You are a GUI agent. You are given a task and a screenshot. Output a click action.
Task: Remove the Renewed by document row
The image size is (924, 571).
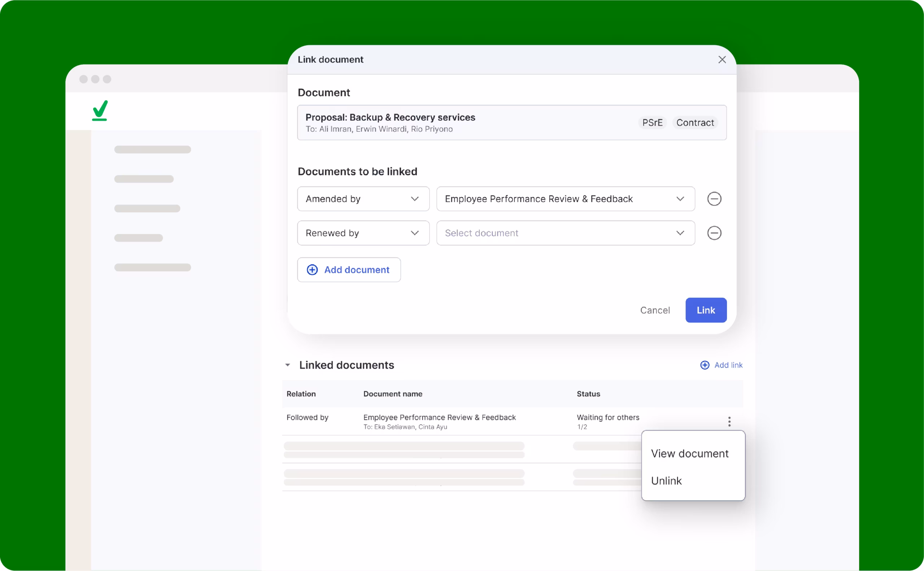tap(714, 233)
